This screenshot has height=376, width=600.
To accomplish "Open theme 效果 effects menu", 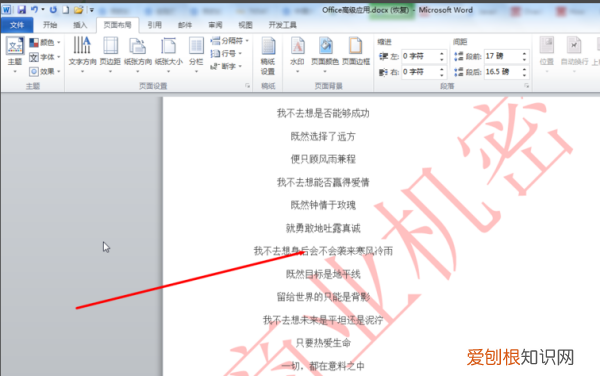I will [45, 72].
